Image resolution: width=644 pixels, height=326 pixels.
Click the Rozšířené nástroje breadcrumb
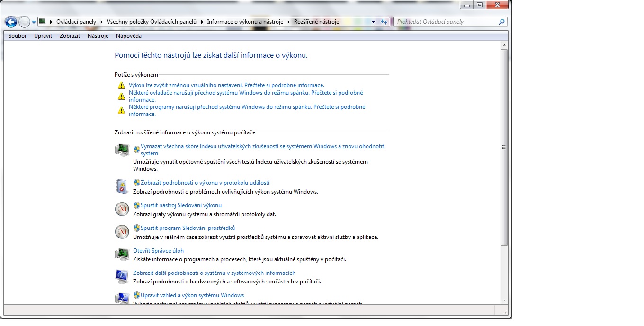click(317, 22)
